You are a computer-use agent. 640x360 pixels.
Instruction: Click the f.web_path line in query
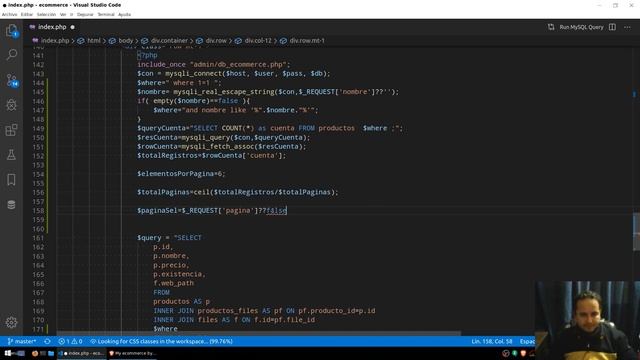click(x=173, y=283)
